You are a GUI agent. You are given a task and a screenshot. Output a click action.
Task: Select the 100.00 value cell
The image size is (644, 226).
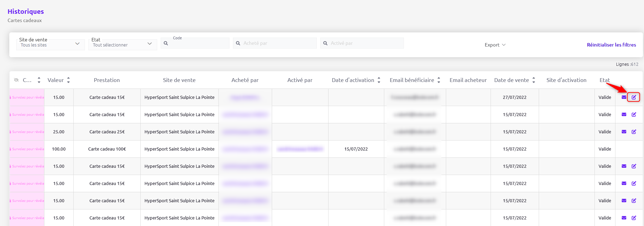59,149
